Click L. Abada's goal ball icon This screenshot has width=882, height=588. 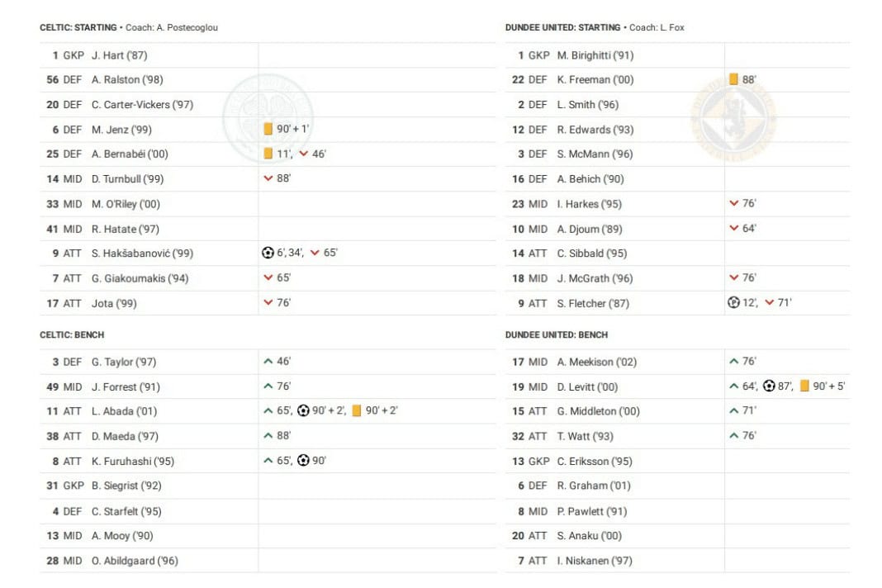coord(303,410)
